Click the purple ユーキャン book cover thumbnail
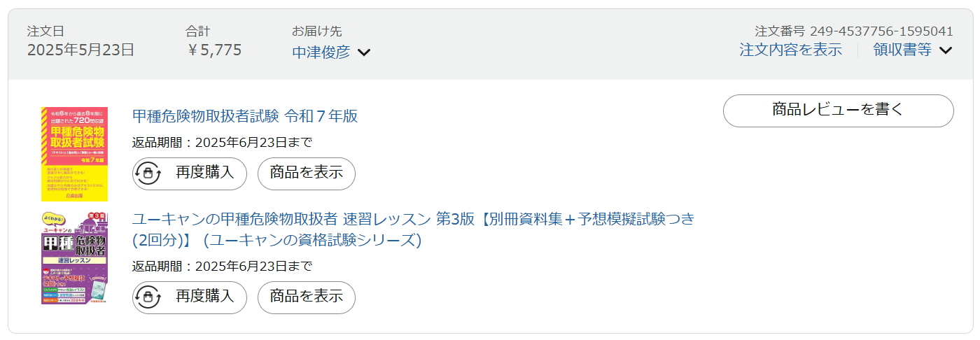980x340 pixels. pyautogui.click(x=74, y=258)
